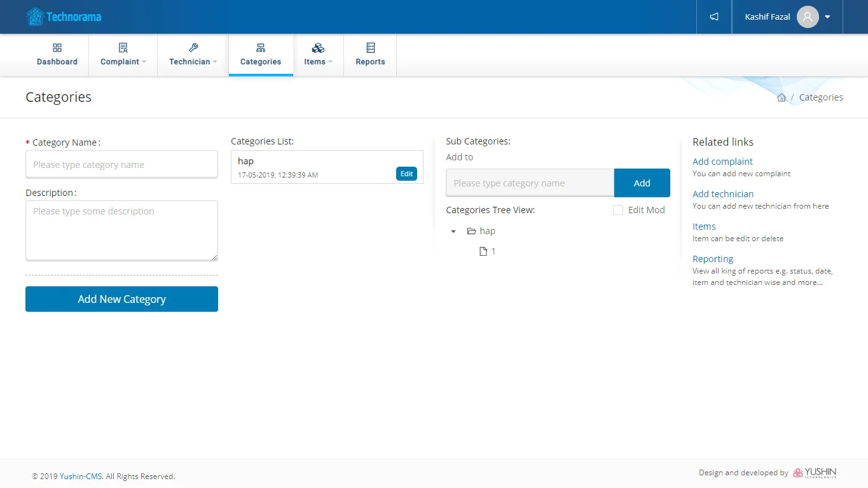Click Edit button on hap category
The image size is (868, 488).
click(406, 174)
